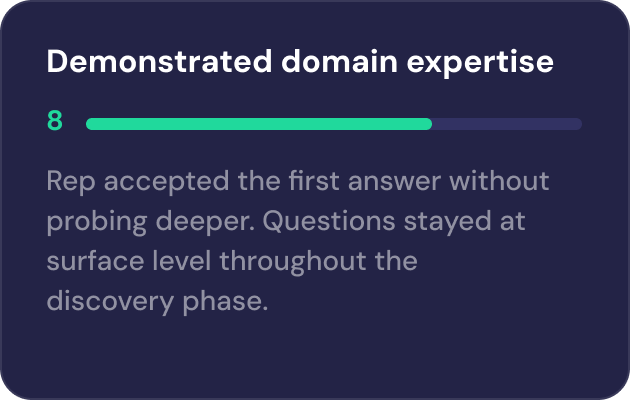
Task: Click the "Demonstrated domain expertise" card title
Action: (299, 62)
